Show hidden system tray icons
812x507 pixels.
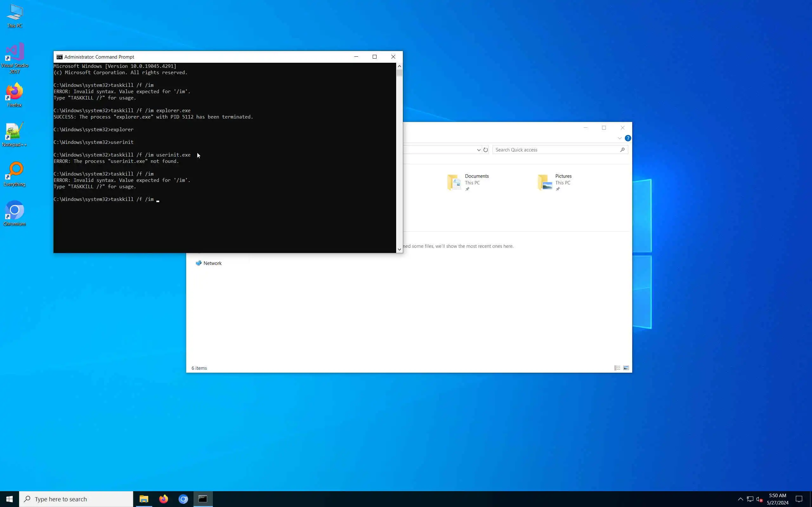pos(740,499)
